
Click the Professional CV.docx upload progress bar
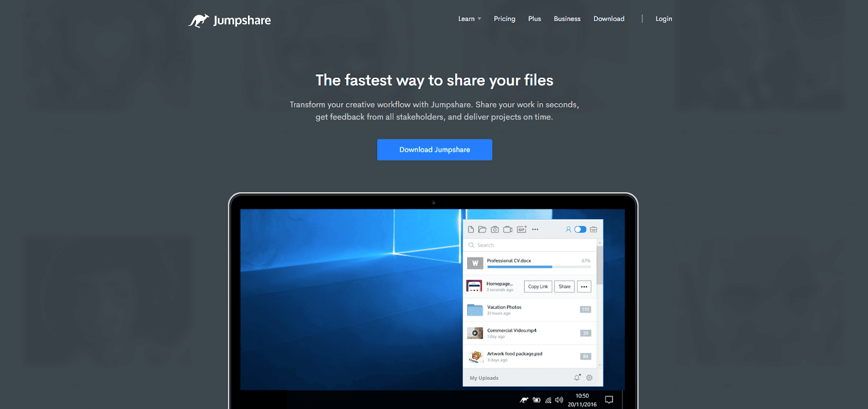pyautogui.click(x=539, y=267)
